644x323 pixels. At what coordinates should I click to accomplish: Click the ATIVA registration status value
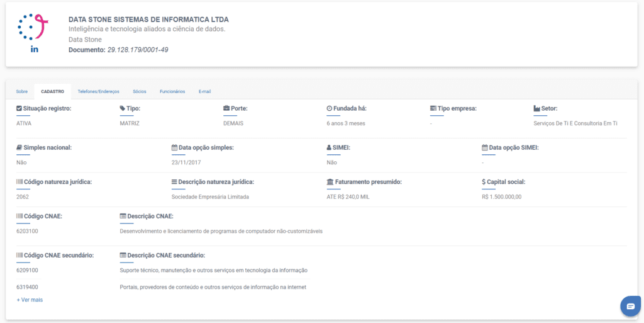pos(24,123)
